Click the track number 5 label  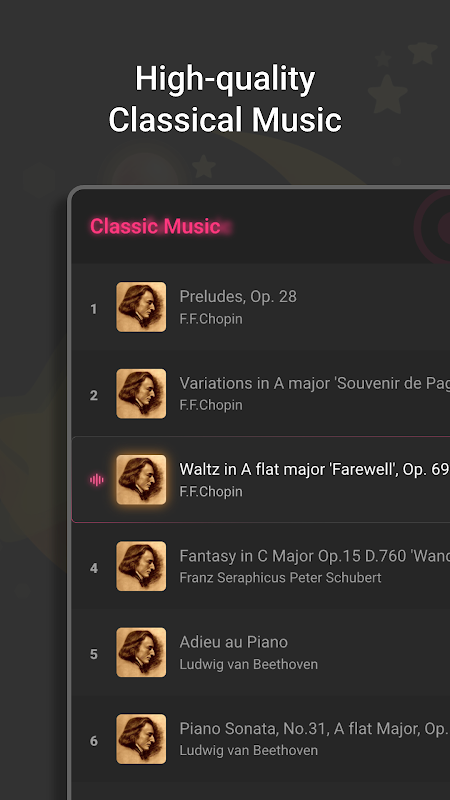pyautogui.click(x=93, y=654)
